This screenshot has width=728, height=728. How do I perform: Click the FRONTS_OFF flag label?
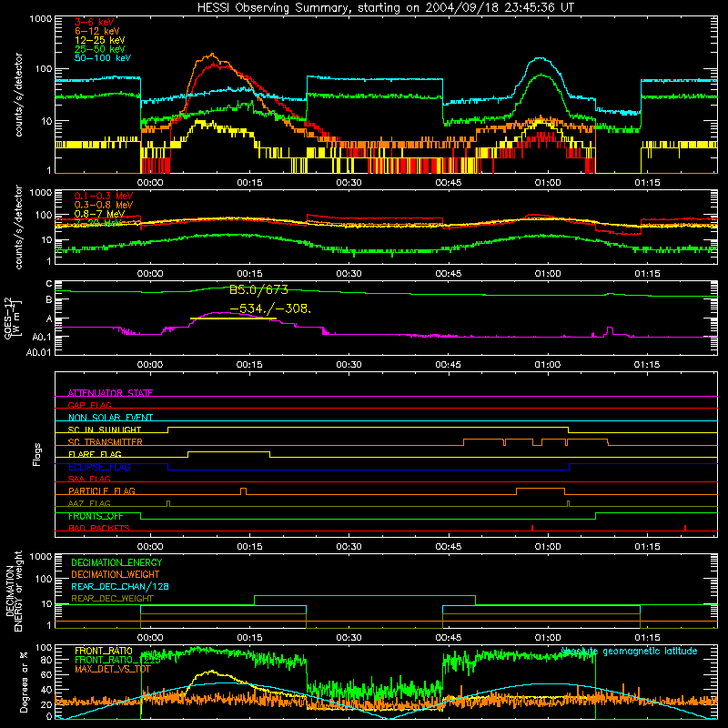tap(96, 516)
